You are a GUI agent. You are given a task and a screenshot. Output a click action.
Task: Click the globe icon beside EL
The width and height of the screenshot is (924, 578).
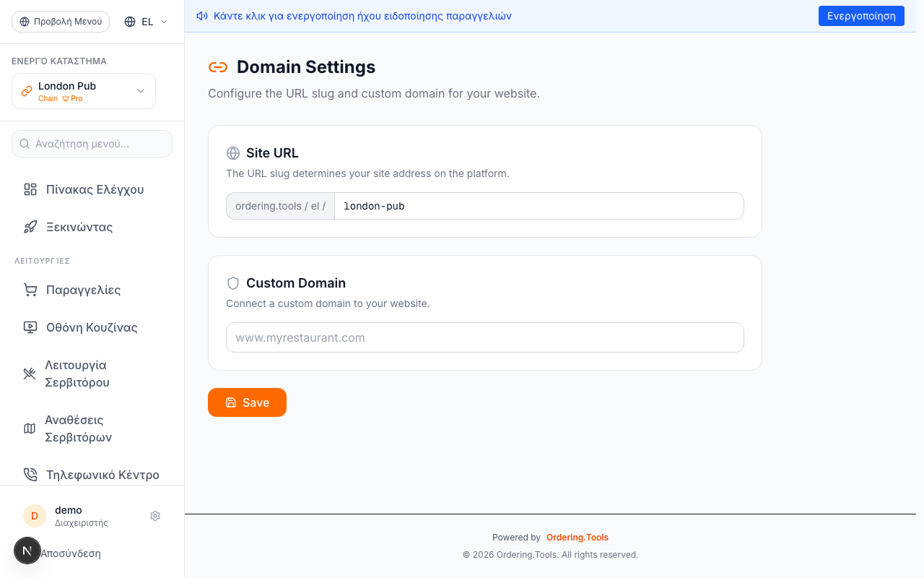pyautogui.click(x=130, y=22)
